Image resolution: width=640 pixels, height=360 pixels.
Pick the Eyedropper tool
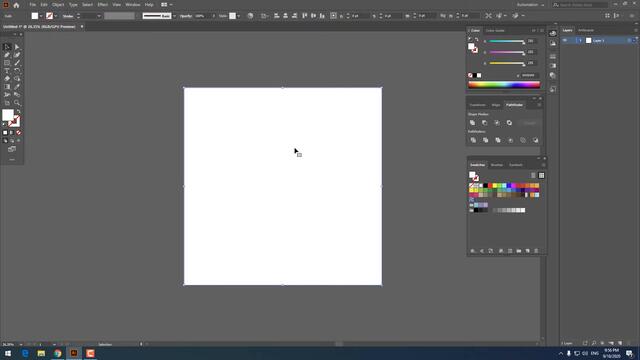(x=17, y=87)
